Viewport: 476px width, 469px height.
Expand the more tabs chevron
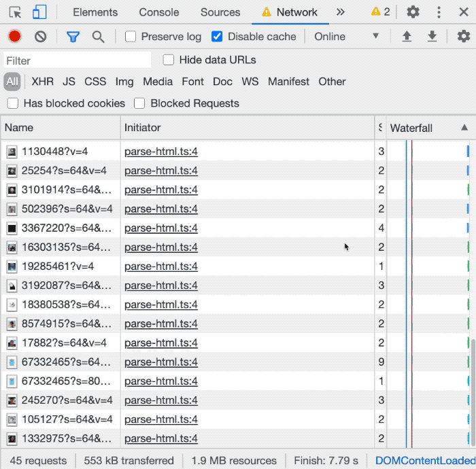pos(341,12)
